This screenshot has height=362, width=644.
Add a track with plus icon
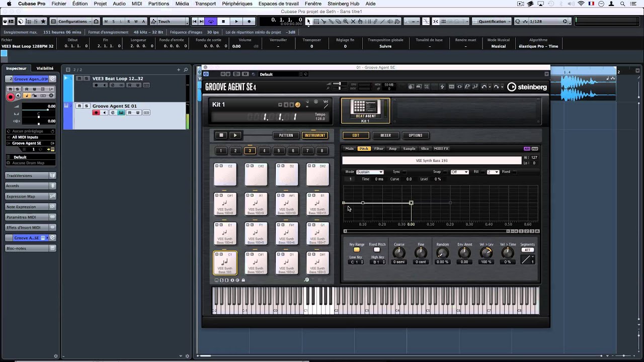[x=178, y=69]
